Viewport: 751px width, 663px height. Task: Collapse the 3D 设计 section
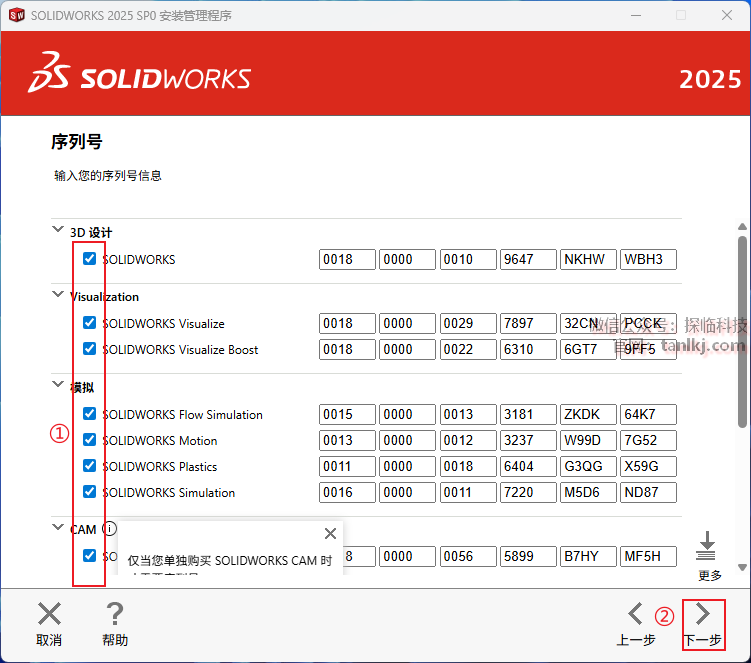click(x=57, y=230)
